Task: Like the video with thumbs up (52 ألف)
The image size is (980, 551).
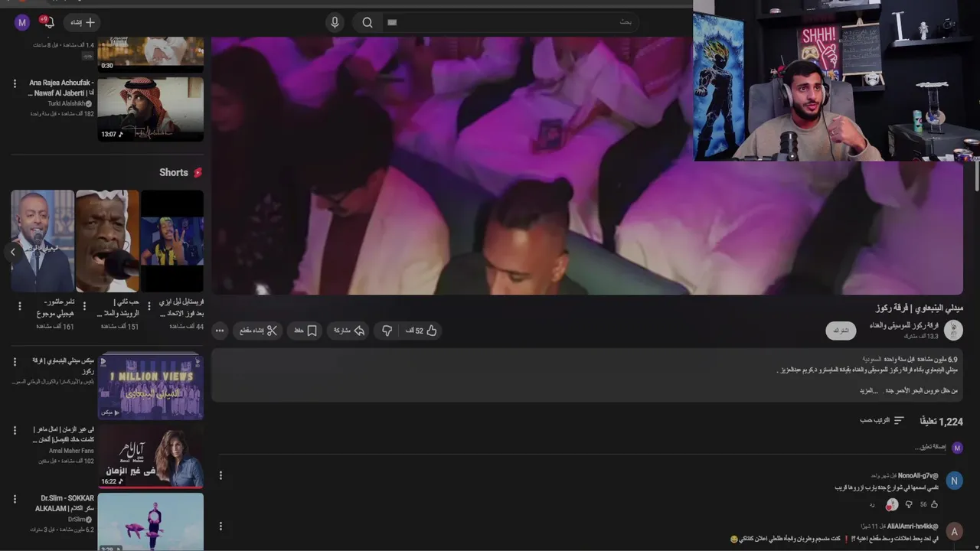Action: [422, 331]
